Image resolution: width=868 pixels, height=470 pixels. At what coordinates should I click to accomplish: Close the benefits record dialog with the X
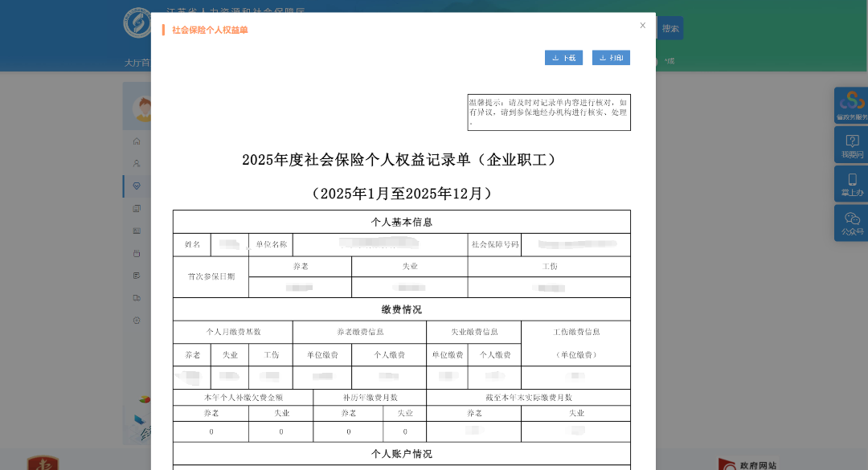[x=642, y=25]
